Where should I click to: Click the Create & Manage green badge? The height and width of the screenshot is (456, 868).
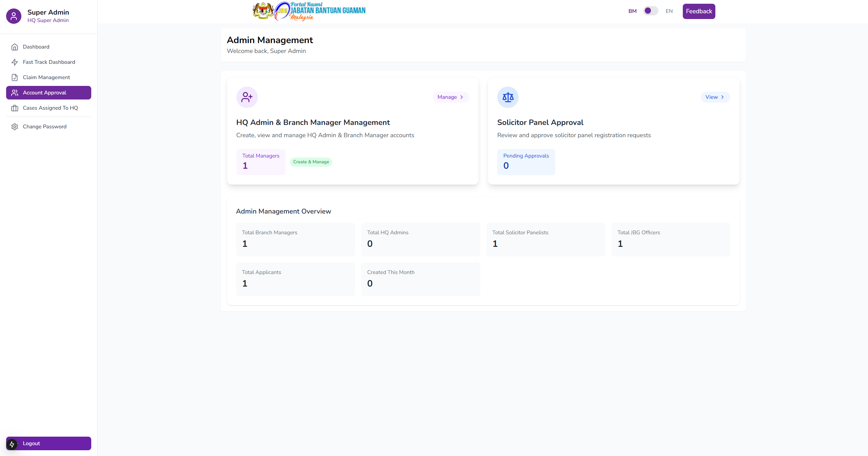[x=311, y=162]
